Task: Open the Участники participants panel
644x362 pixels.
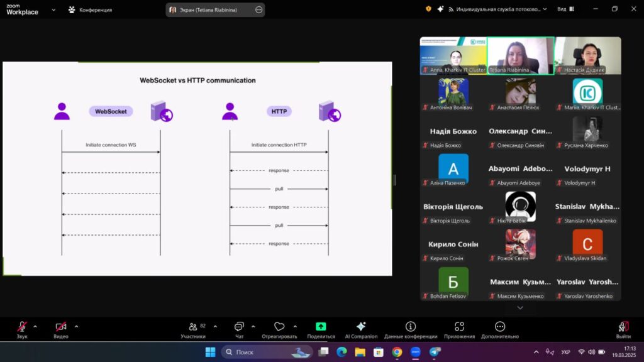Action: click(x=193, y=329)
